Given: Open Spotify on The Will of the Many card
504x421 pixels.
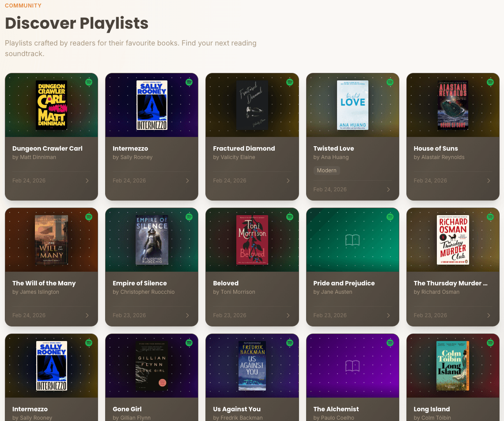Looking at the screenshot, I should (x=89, y=217).
